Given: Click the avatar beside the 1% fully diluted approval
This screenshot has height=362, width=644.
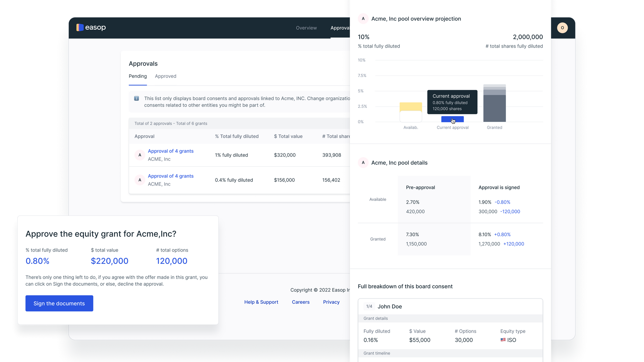Looking at the screenshot, I should point(140,155).
